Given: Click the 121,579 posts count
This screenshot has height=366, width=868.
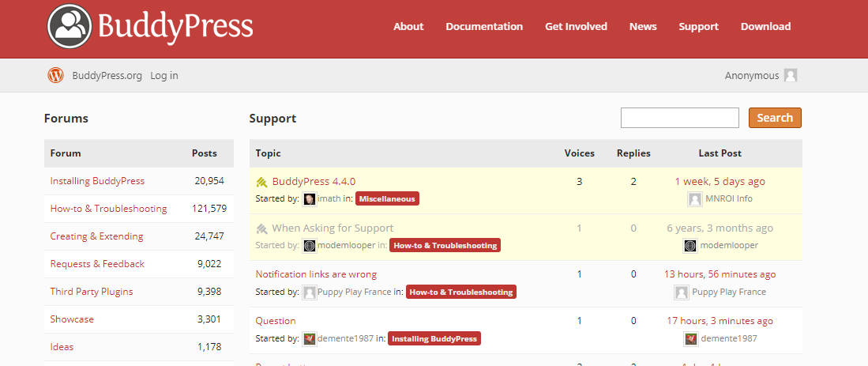Looking at the screenshot, I should tap(209, 209).
